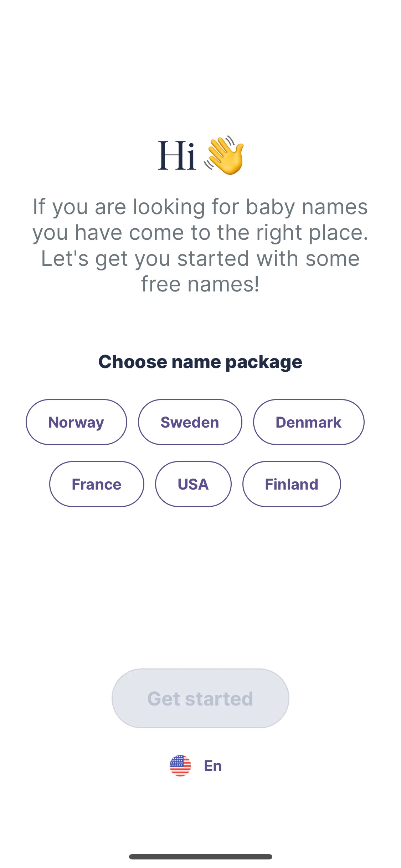
Task: Click the word 'package' in the heading
Action: pyautogui.click(x=264, y=363)
